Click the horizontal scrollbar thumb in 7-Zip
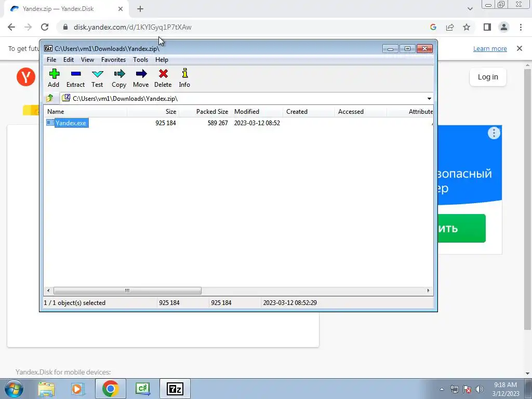 tap(127, 290)
